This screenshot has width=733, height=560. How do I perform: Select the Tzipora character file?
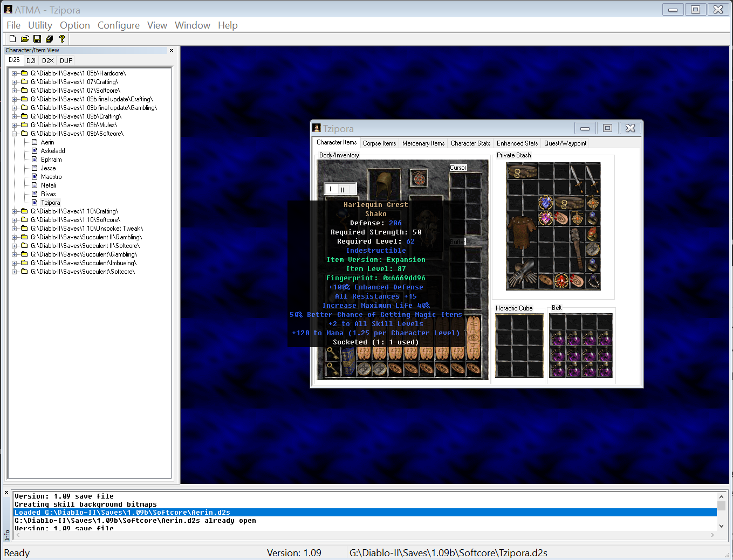point(51,203)
